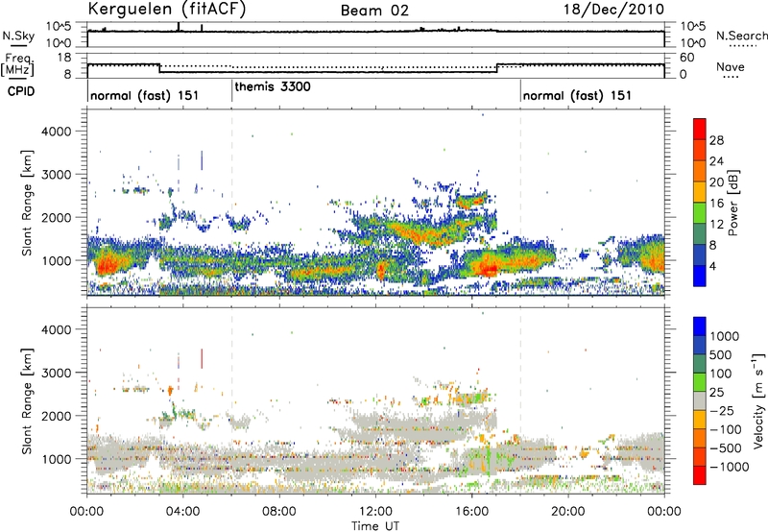
Task: Click the red bottom of velocity colorbar
Action: pyautogui.click(x=700, y=475)
